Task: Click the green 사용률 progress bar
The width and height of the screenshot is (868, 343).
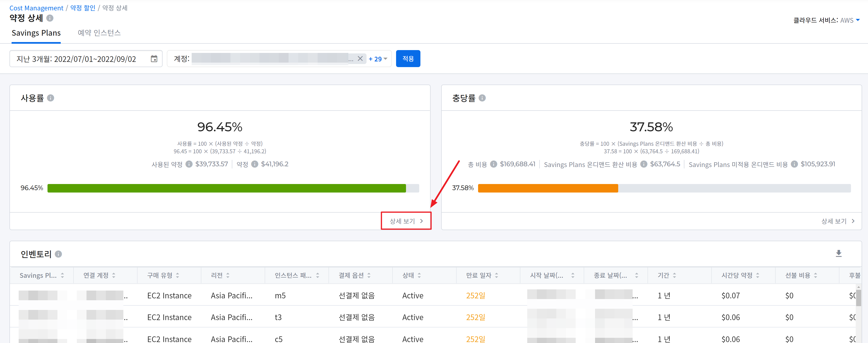Action: pyautogui.click(x=226, y=188)
